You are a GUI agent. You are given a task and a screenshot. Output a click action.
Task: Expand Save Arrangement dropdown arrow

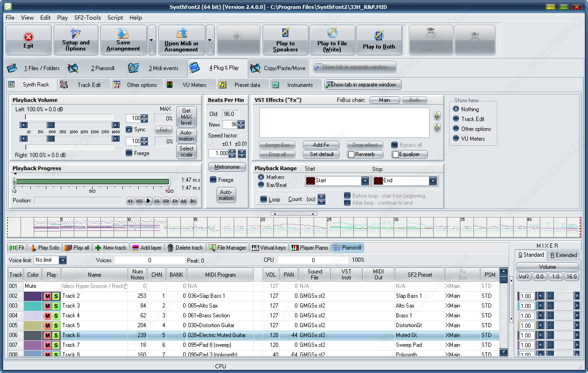coord(151,40)
